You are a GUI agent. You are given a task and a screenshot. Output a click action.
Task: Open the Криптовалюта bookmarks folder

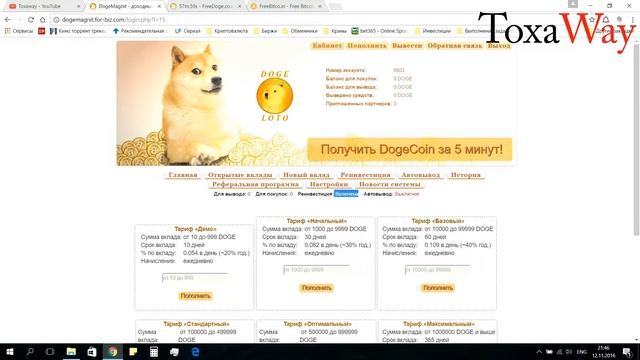point(227,31)
